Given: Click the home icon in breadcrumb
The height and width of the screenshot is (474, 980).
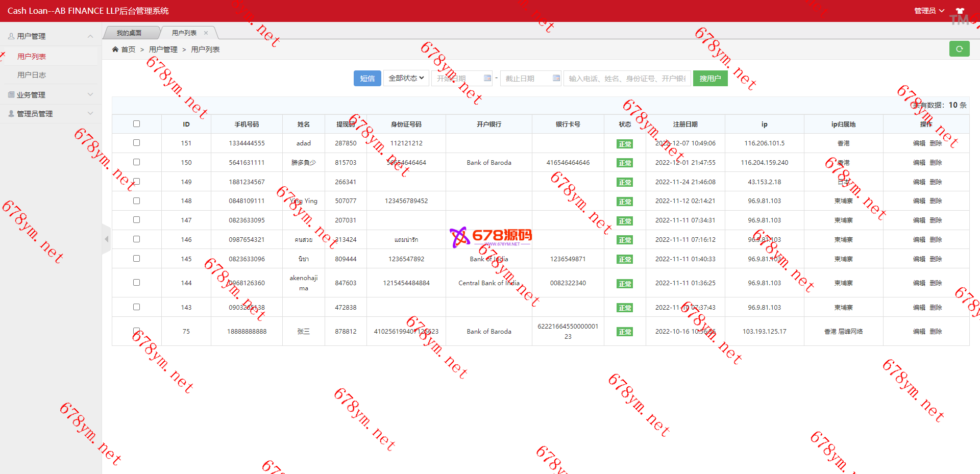Looking at the screenshot, I should point(115,49).
